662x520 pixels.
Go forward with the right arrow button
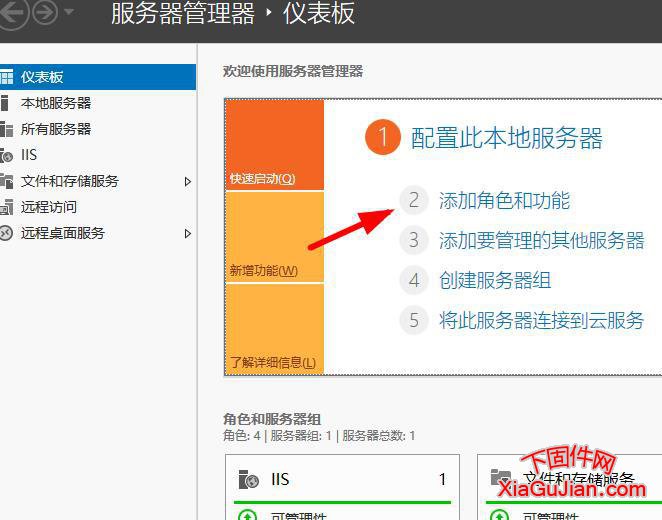pyautogui.click(x=45, y=12)
